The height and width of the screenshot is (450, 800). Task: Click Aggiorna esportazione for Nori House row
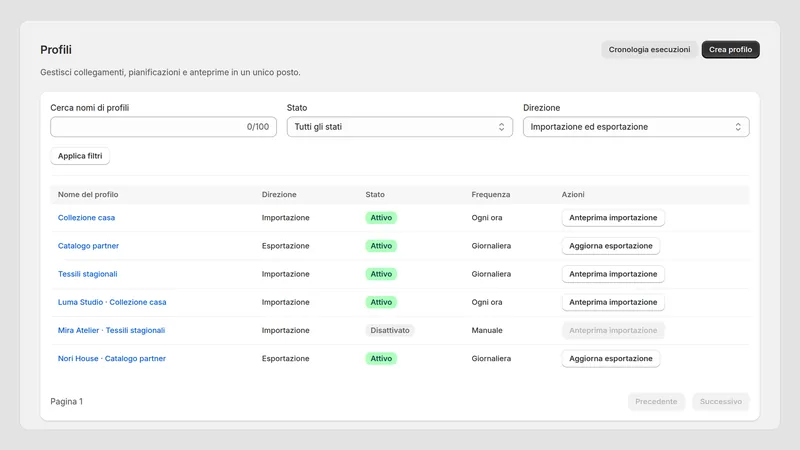point(611,358)
